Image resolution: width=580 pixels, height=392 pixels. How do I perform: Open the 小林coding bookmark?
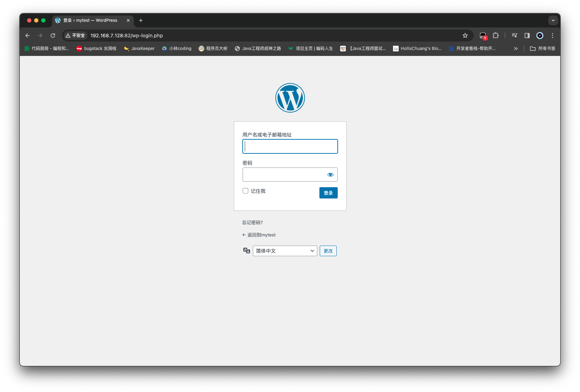tap(177, 49)
